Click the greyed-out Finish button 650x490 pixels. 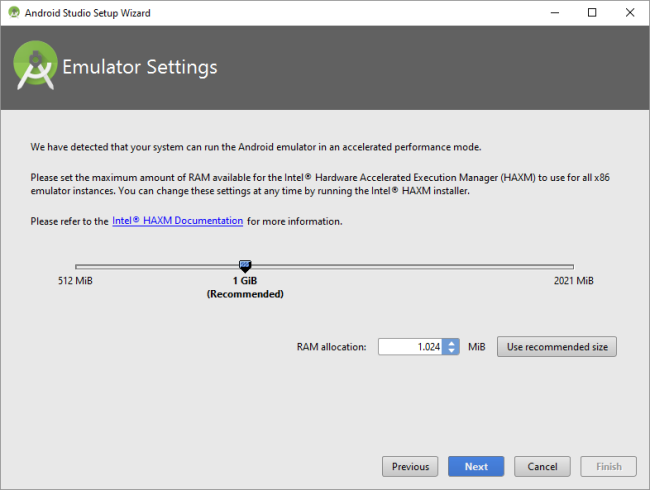[608, 466]
